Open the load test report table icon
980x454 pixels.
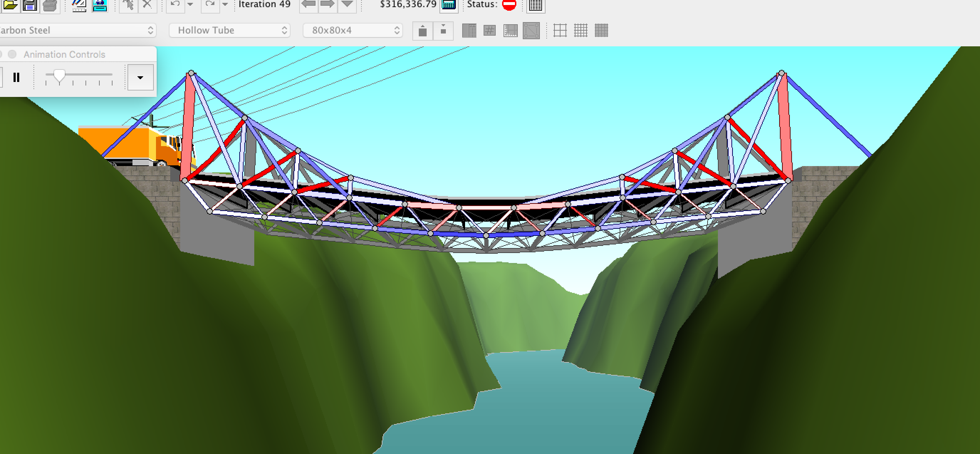pos(536,5)
